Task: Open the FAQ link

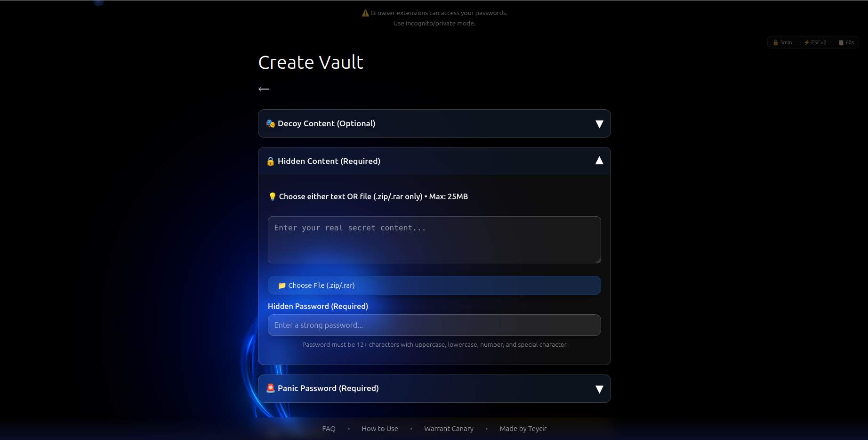Action: (x=329, y=429)
